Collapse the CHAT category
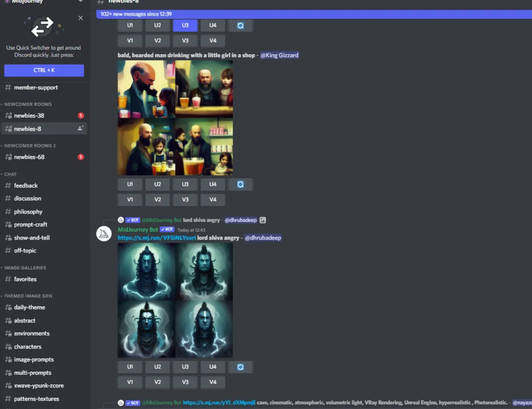The height and width of the screenshot is (409, 532). click(x=10, y=175)
